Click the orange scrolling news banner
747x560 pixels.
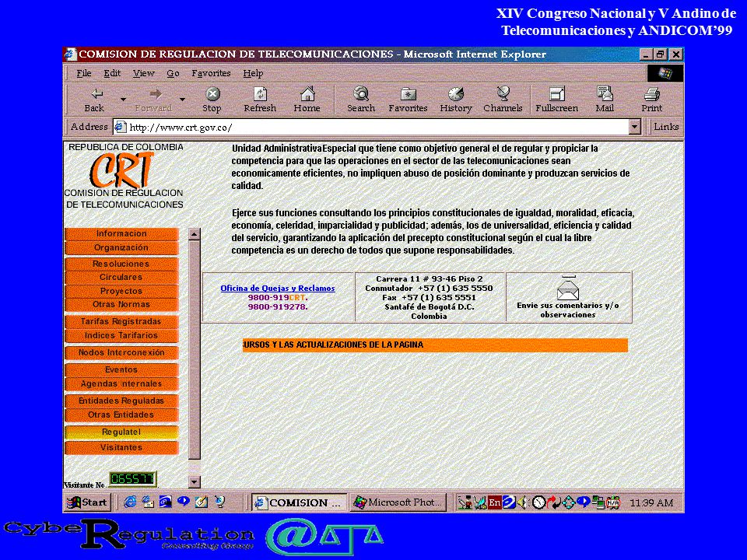[435, 345]
